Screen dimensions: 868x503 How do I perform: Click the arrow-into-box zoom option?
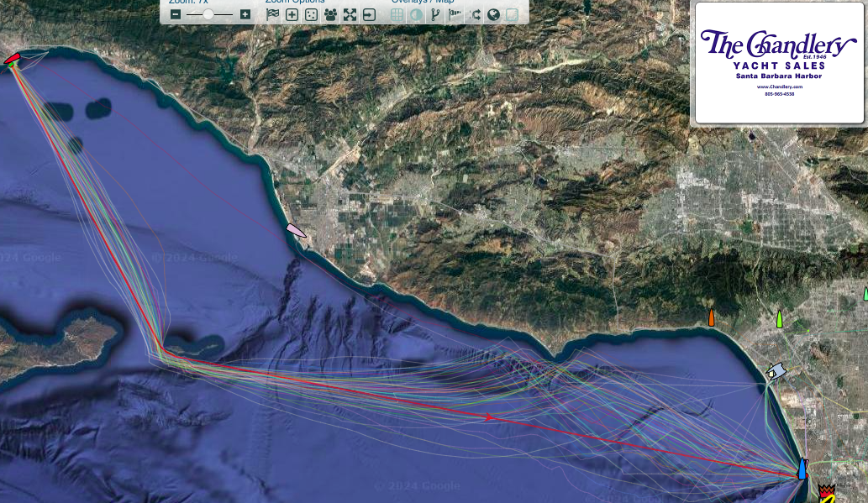click(x=370, y=14)
